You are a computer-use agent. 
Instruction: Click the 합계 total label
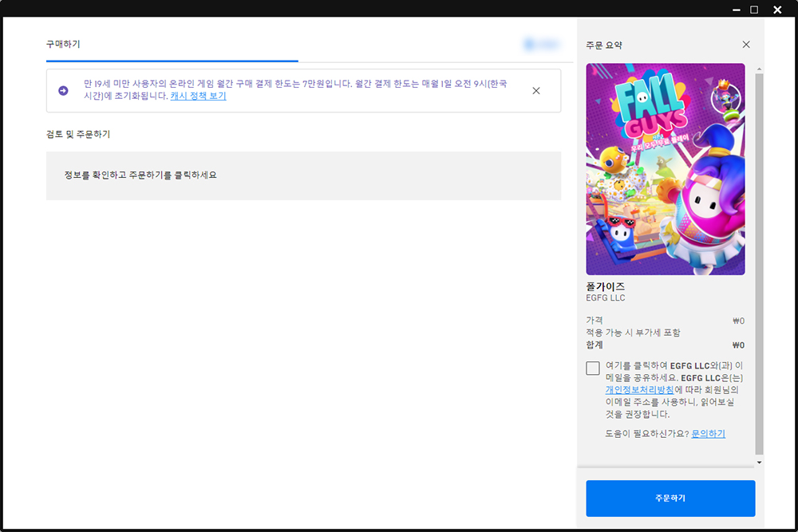595,345
